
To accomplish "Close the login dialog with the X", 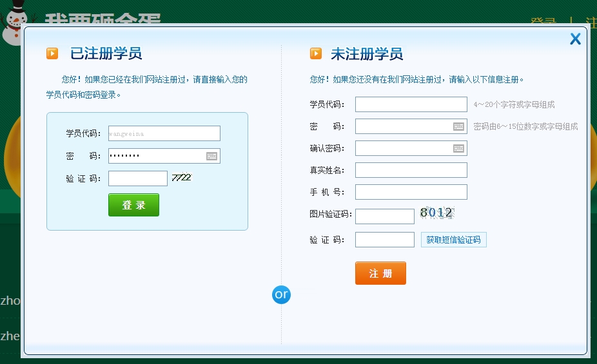I will [575, 39].
